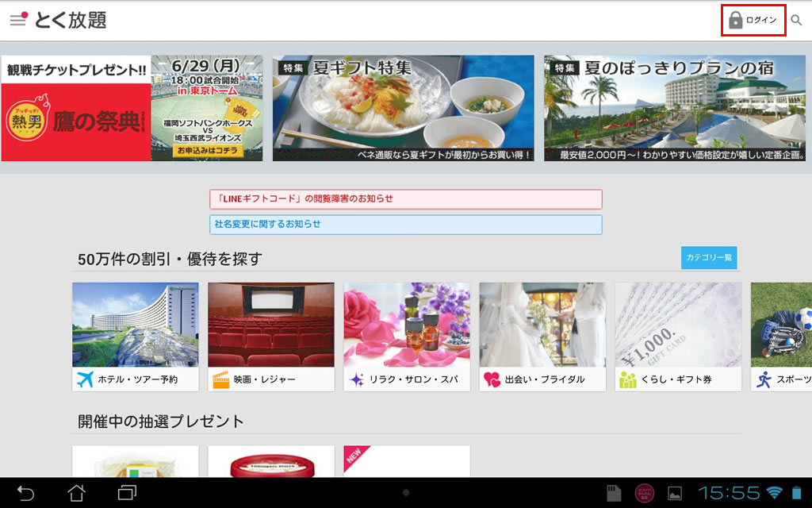812x508 pixels.
Task: Open the 鷹の祭典 ticket present banner
Action: pyautogui.click(x=132, y=108)
